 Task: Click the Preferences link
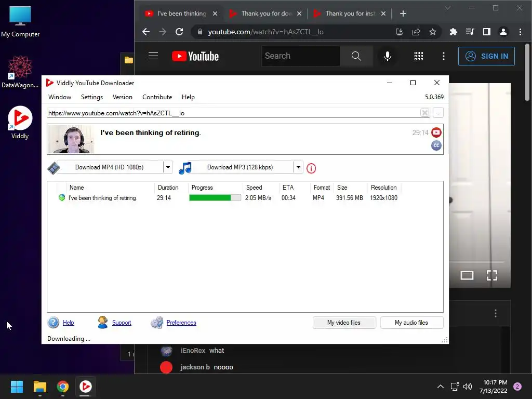[181, 323]
